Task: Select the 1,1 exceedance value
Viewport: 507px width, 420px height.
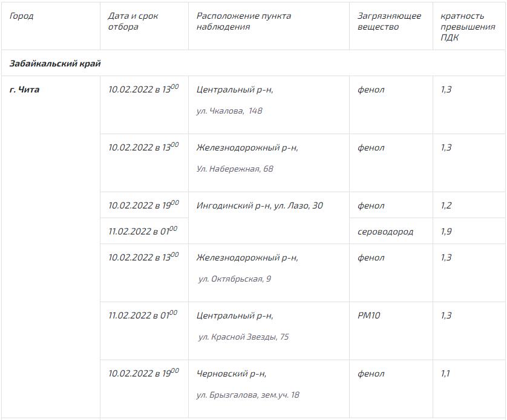Action: [446, 374]
